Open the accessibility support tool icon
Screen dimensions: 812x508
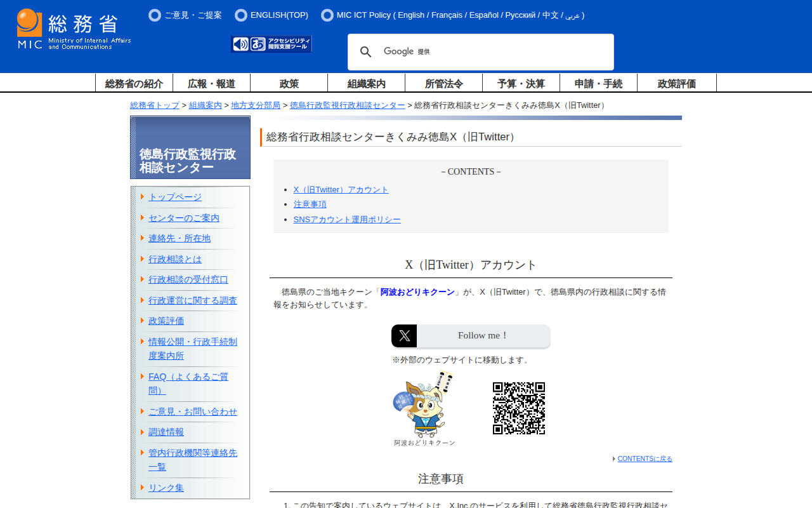[272, 44]
